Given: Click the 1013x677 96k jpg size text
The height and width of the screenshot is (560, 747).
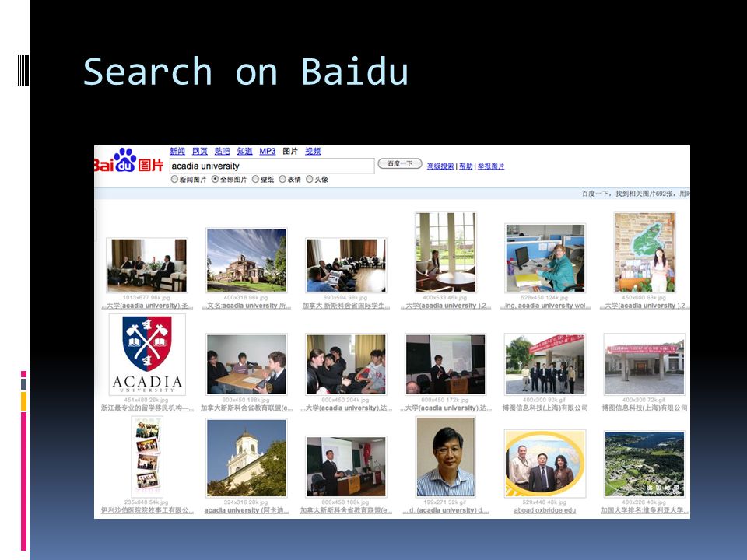Looking at the screenshot, I should [146, 298].
